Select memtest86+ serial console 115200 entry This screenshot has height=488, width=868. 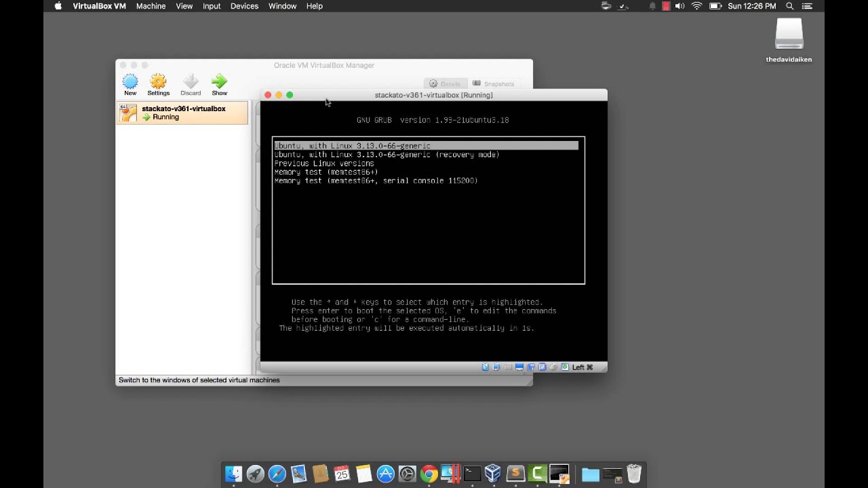tap(376, 181)
